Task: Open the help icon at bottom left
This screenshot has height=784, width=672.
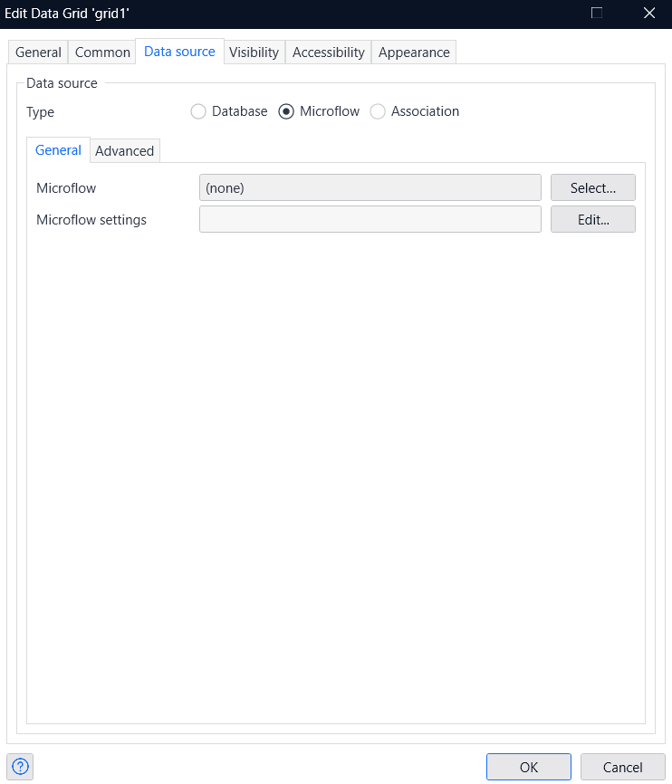Action: pyautogui.click(x=20, y=767)
